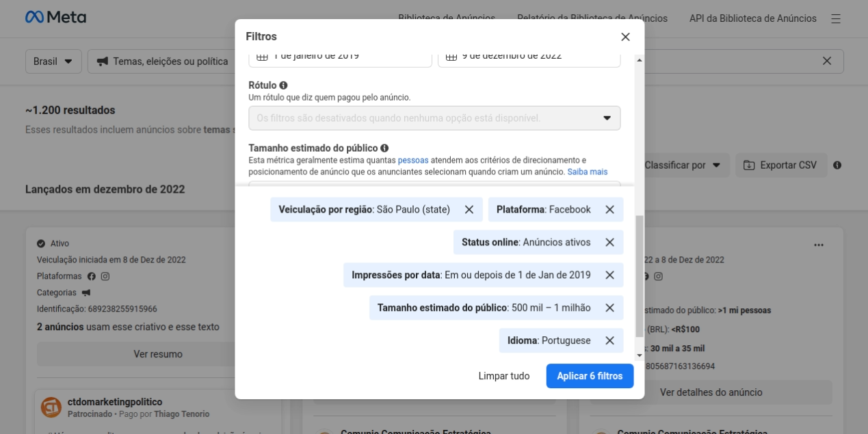868x434 pixels.
Task: Remove the Impressões por data filter
Action: [609, 275]
